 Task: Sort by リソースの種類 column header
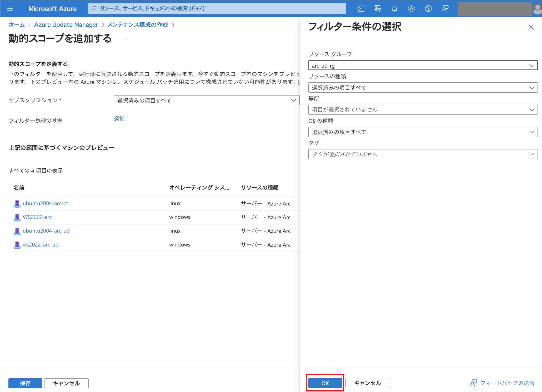pyautogui.click(x=260, y=188)
